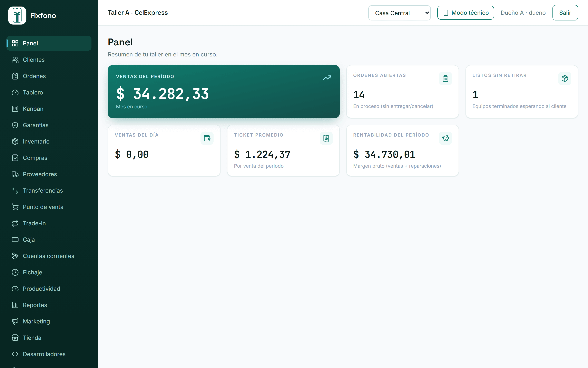Click the Fixfono logo icon
This screenshot has height=368, width=588.
coord(17,15)
